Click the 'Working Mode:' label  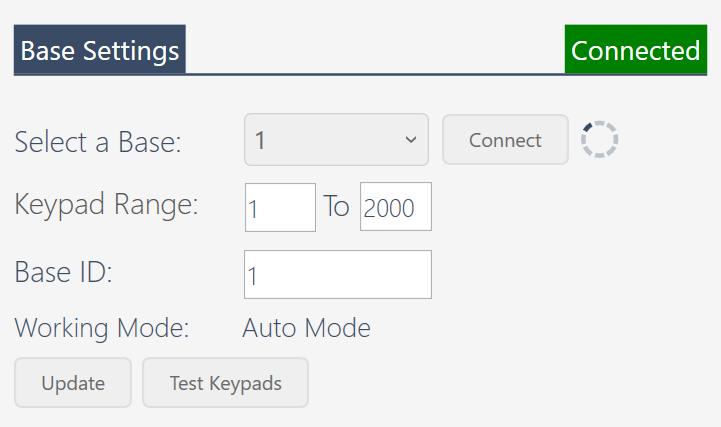[102, 328]
